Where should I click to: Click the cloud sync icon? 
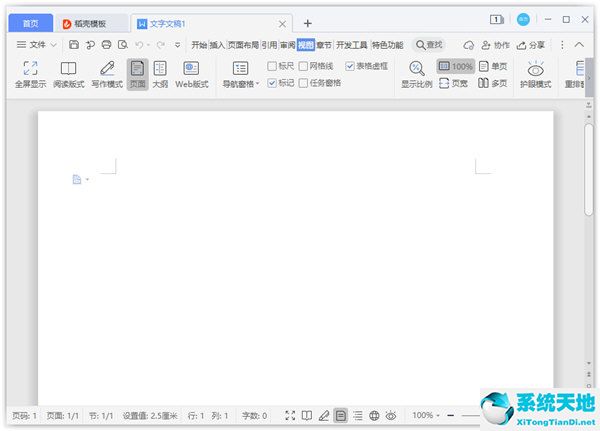point(469,45)
